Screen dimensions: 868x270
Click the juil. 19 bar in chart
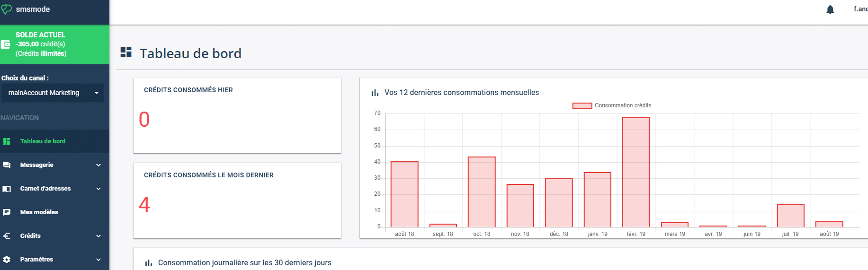[x=790, y=216]
